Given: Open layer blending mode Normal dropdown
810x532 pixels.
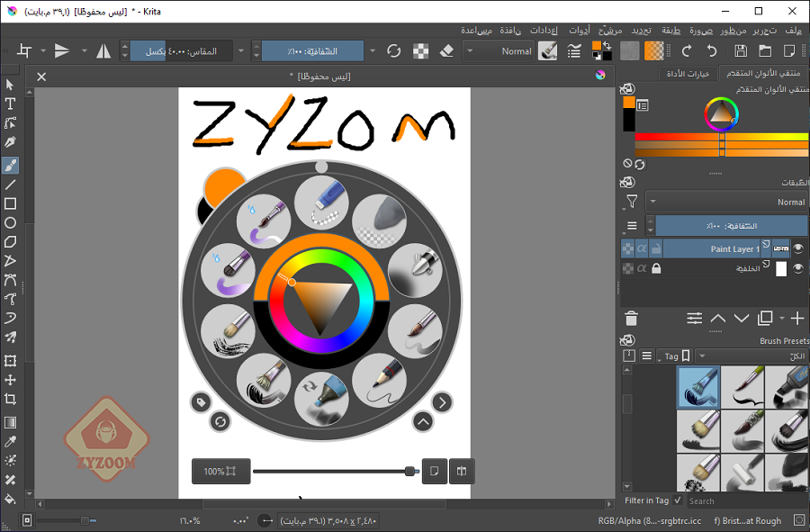Looking at the screenshot, I should (x=726, y=202).
